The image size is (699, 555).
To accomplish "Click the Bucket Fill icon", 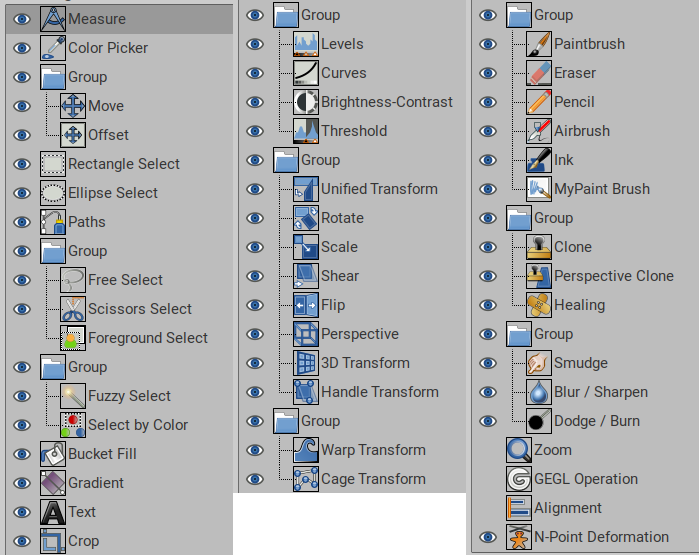I will click(53, 454).
